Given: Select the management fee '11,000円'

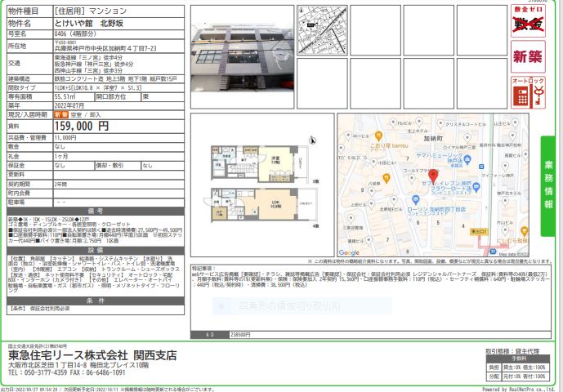Looking at the screenshot, I should click(x=65, y=137).
